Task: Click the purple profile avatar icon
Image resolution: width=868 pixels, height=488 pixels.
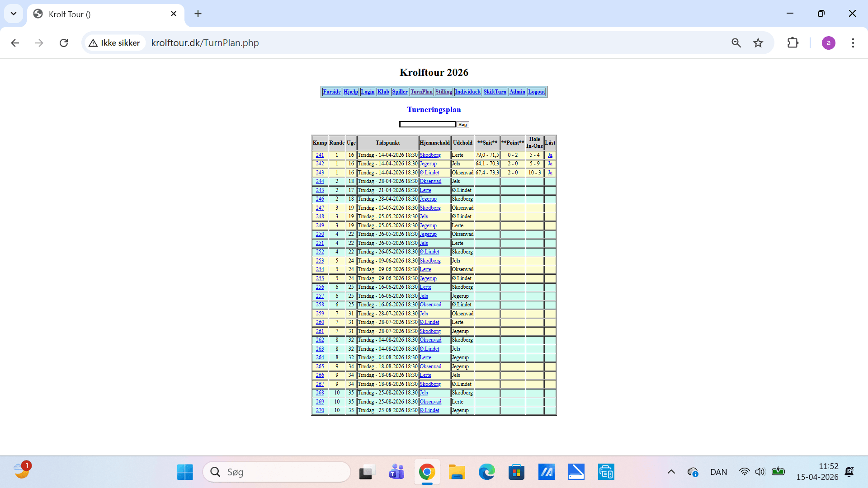Action: [828, 43]
